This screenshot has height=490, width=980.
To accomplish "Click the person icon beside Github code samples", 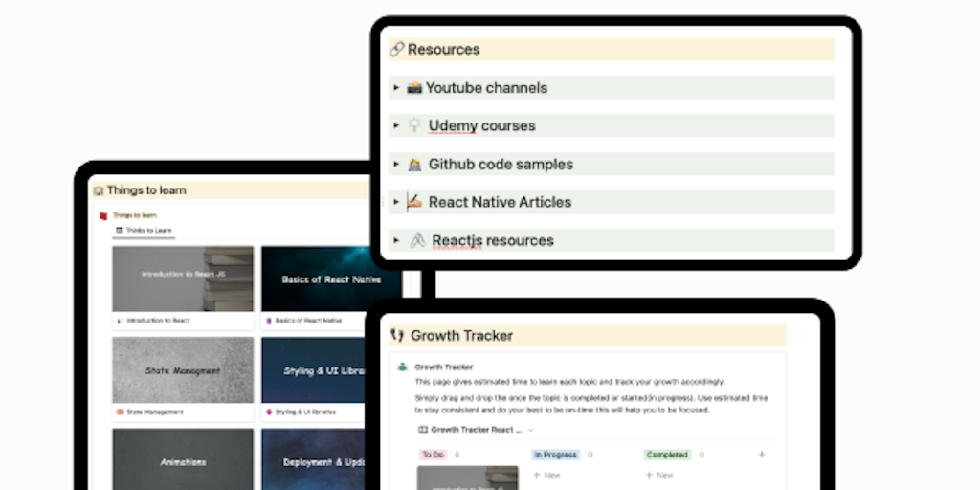I will [x=414, y=165].
